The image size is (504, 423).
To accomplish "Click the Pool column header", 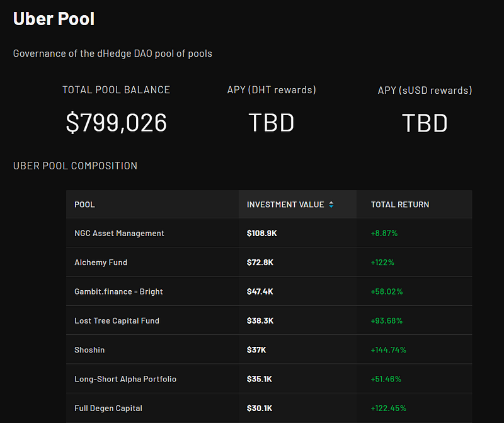I will click(152, 205).
